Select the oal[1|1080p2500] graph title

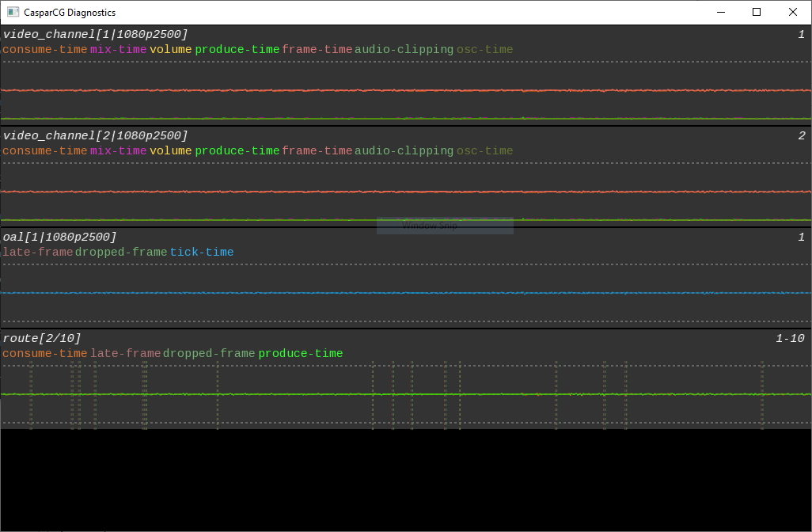pyautogui.click(x=60, y=237)
